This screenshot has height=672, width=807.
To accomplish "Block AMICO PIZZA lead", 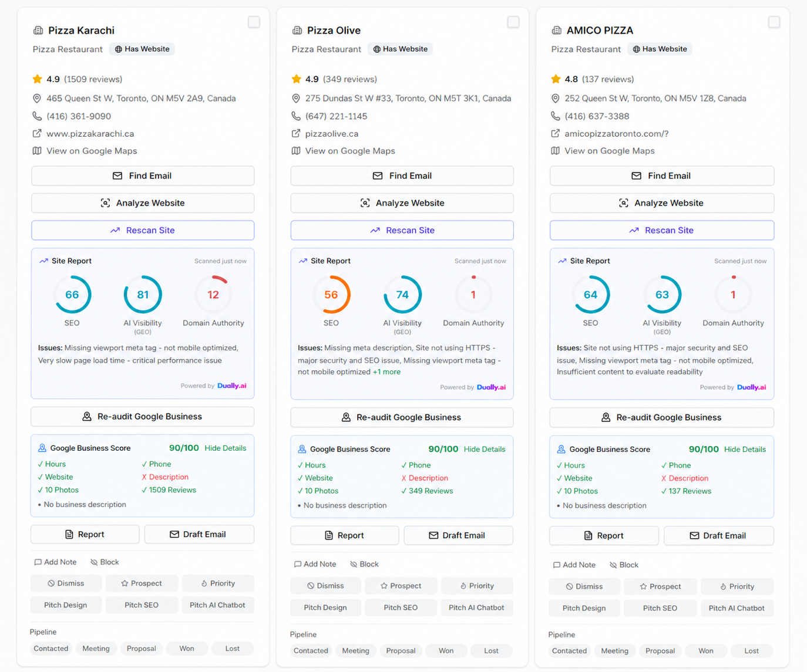I will [x=624, y=565].
